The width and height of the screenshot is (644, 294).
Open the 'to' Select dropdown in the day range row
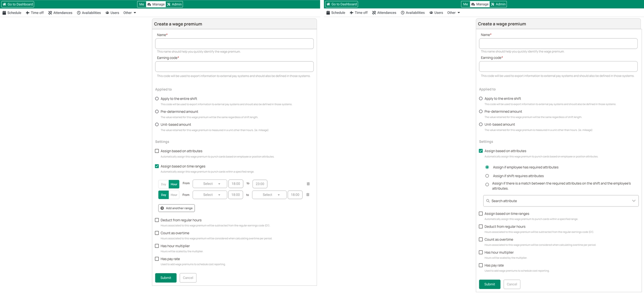click(269, 195)
